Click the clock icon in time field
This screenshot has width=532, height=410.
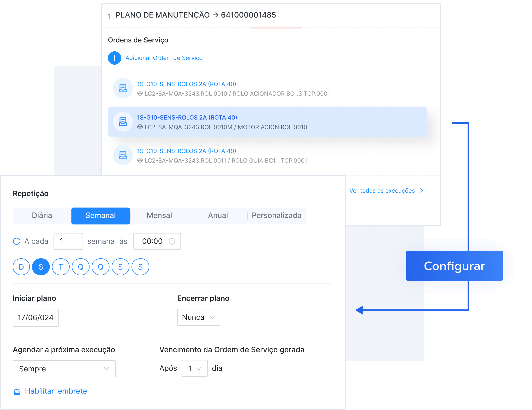coord(172,241)
